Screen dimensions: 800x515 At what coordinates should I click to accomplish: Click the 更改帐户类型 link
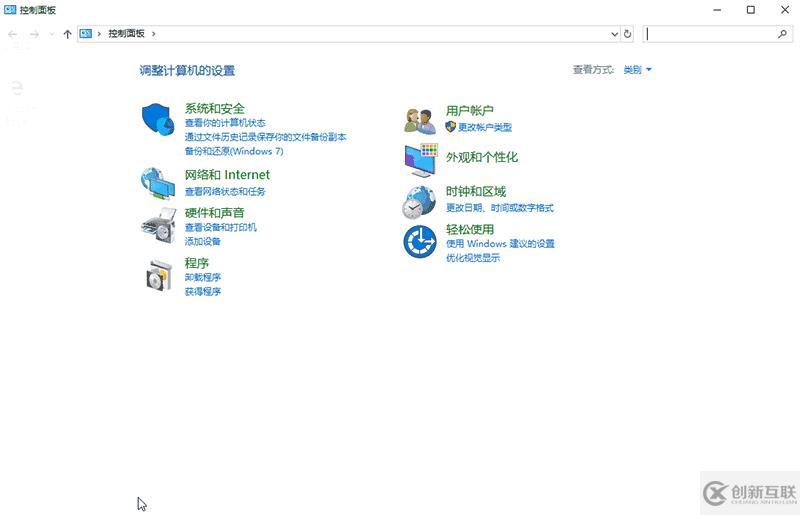(x=485, y=127)
